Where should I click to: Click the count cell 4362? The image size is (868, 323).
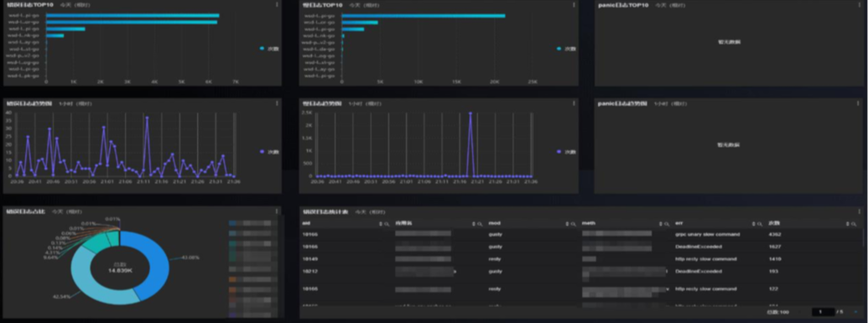click(x=775, y=234)
